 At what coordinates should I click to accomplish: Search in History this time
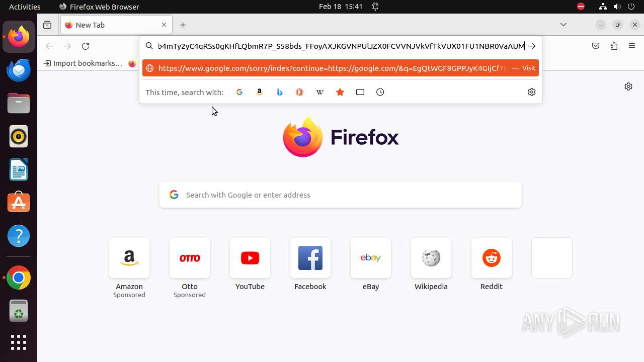380,92
